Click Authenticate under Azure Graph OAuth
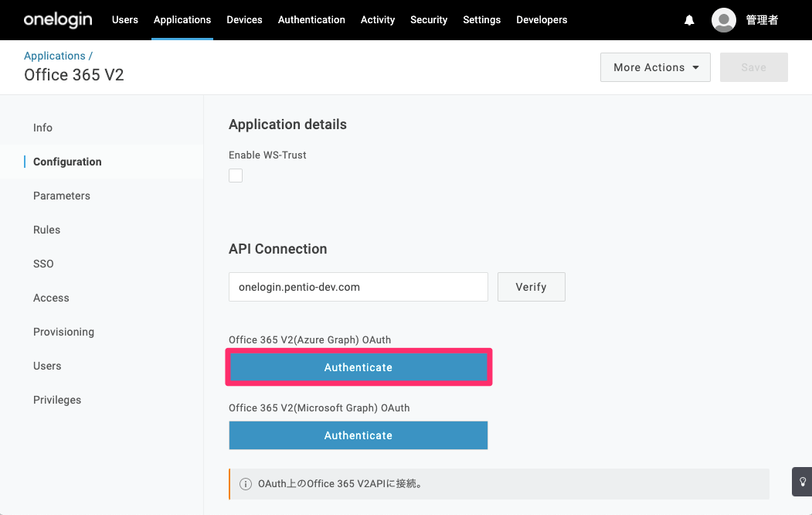812x515 pixels. click(x=358, y=367)
